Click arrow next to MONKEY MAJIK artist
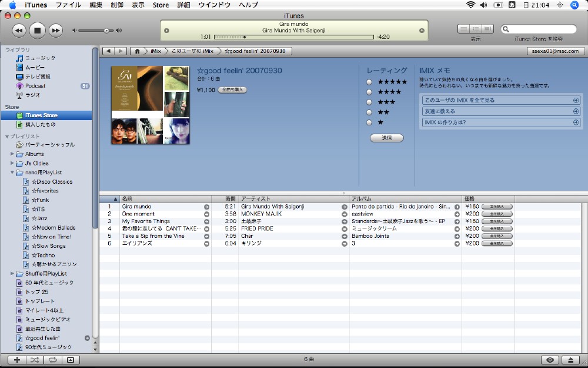 tap(344, 214)
